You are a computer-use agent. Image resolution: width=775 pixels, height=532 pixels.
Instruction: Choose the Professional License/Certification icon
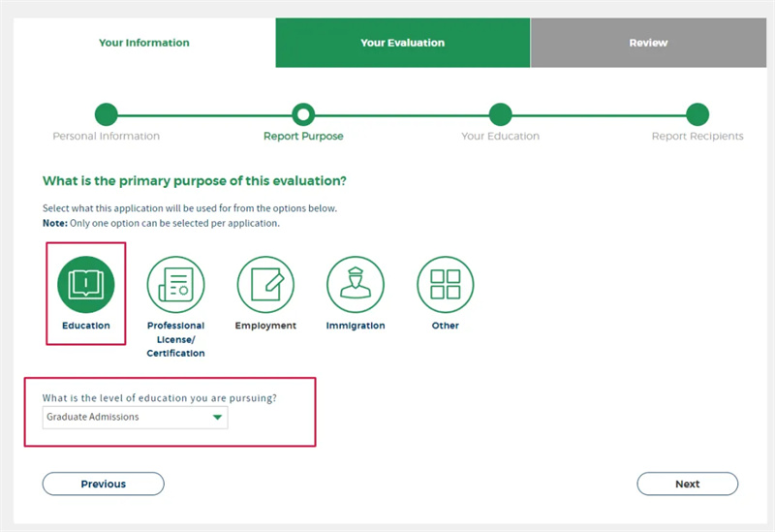175,284
